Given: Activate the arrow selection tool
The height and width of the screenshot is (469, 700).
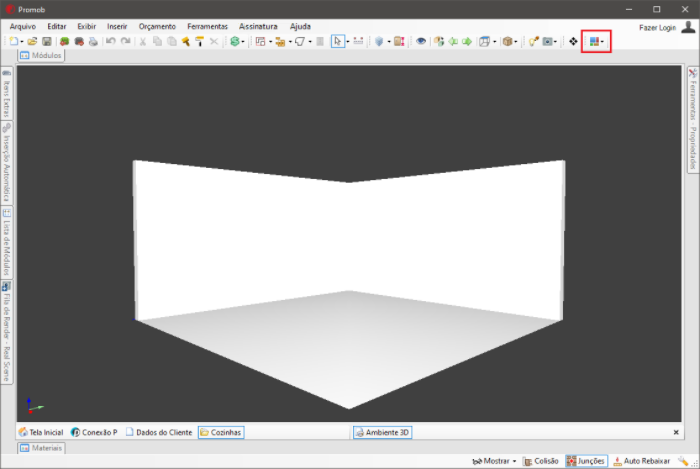Looking at the screenshot, I should click(338, 42).
